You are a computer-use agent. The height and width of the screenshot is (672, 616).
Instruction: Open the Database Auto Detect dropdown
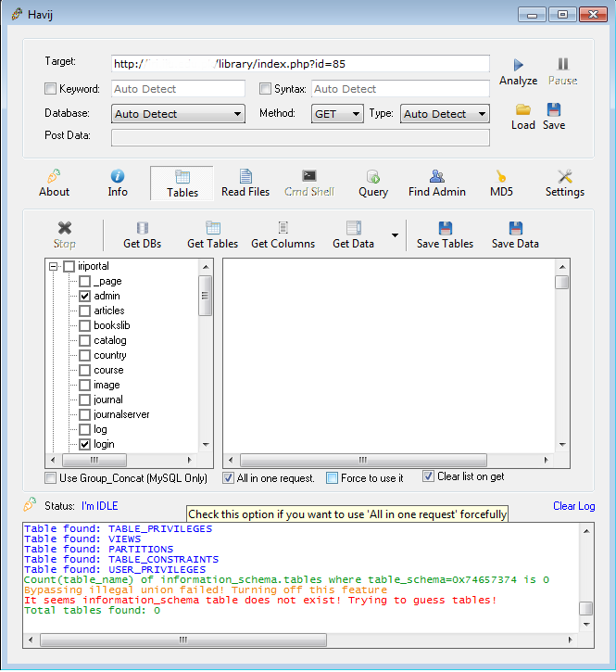tap(178, 114)
